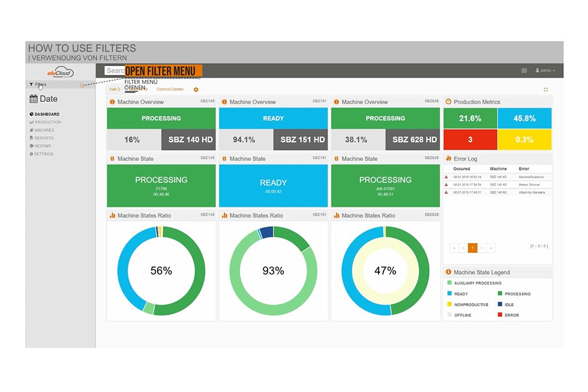
Task: Select the Controll Center tab
Action: (170, 89)
